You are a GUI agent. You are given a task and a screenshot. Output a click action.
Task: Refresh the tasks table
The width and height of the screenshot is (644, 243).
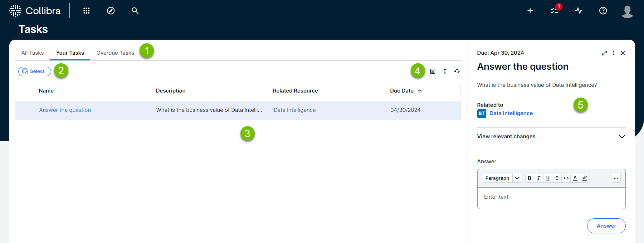pos(457,71)
